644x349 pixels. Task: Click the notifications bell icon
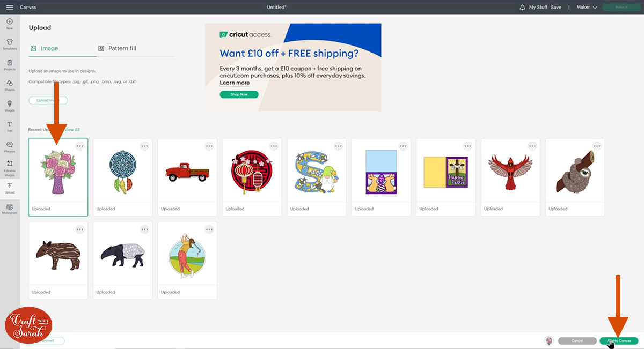(x=522, y=7)
